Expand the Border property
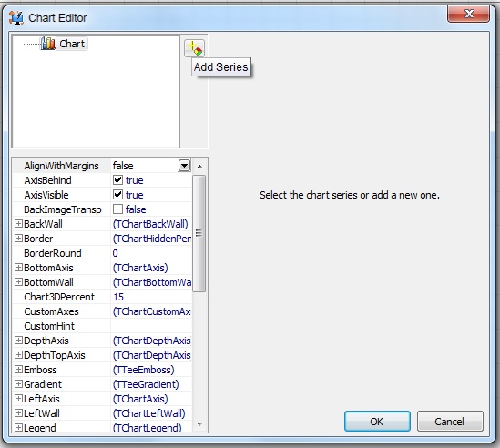The width and height of the screenshot is (500, 448). 18,239
